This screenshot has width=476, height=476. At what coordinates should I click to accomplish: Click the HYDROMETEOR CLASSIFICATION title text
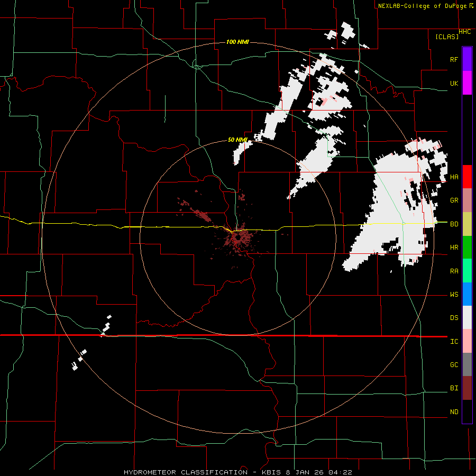[186, 472]
